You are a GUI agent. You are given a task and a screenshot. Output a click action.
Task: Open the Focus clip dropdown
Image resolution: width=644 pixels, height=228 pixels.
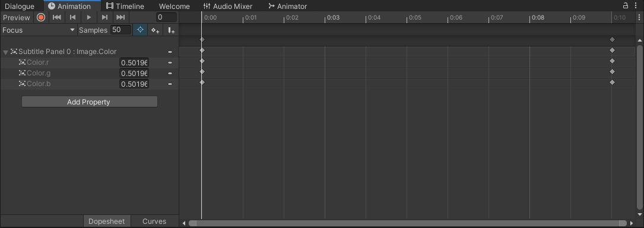point(39,30)
